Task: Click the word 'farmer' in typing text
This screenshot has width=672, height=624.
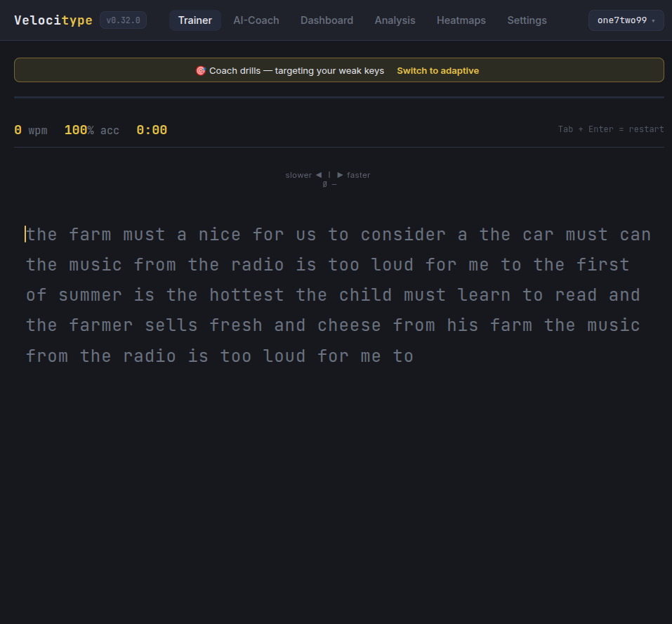Action: click(100, 325)
